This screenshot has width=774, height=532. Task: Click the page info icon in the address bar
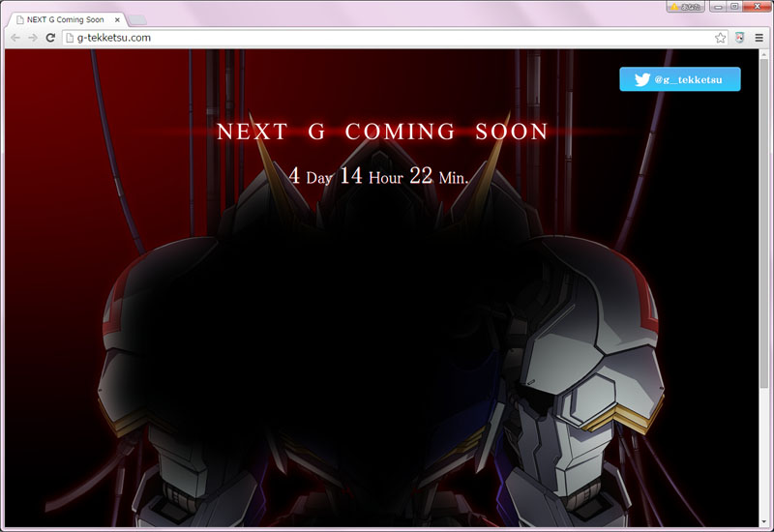(x=69, y=38)
